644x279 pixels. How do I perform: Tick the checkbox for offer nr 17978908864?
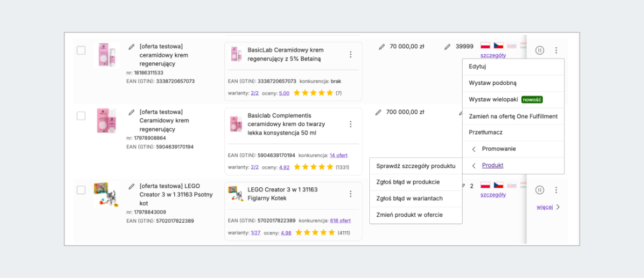tap(81, 116)
